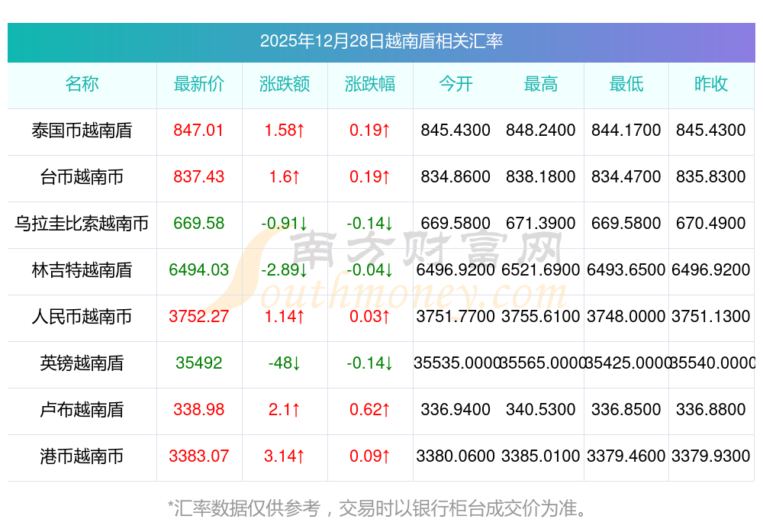The image size is (763, 532).
Task: Open the 台币越南币 row name
Action: coord(82,177)
